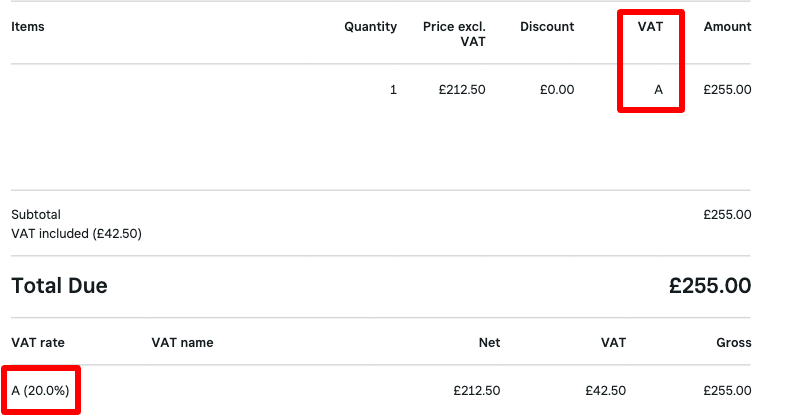The image size is (790, 418).
Task: Click the Amount column header
Action: tap(727, 27)
